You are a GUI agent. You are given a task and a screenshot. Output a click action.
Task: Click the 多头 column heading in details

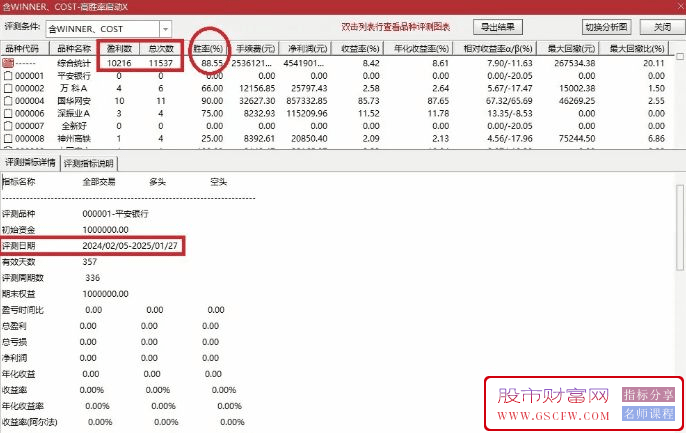tap(158, 182)
